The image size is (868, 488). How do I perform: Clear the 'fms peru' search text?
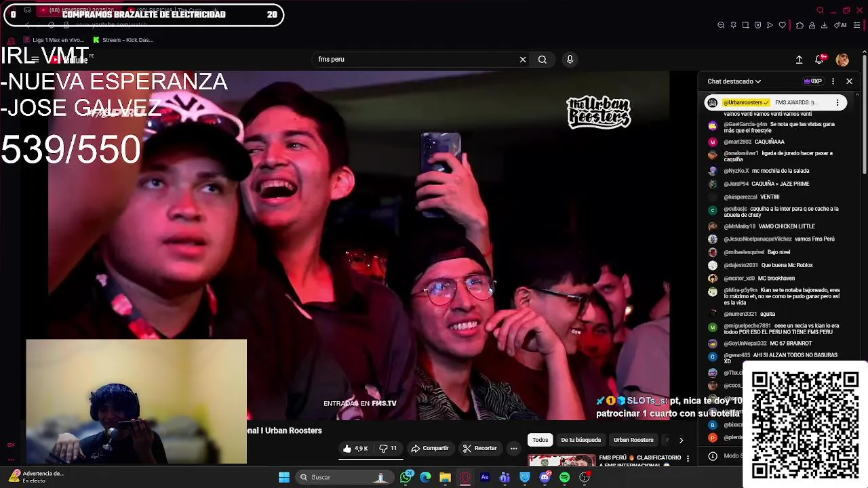pyautogui.click(x=523, y=60)
